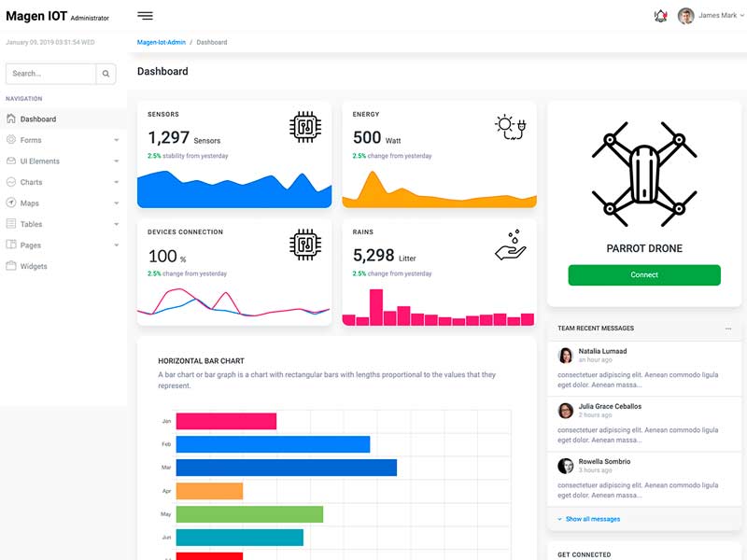The height and width of the screenshot is (560, 747).
Task: Click the Forms gear icon
Action: (11, 139)
